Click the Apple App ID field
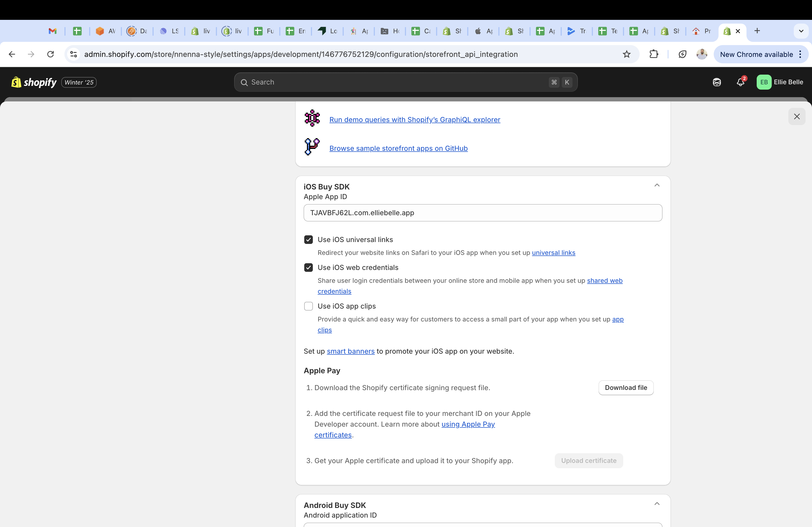The width and height of the screenshot is (812, 527). (x=483, y=213)
